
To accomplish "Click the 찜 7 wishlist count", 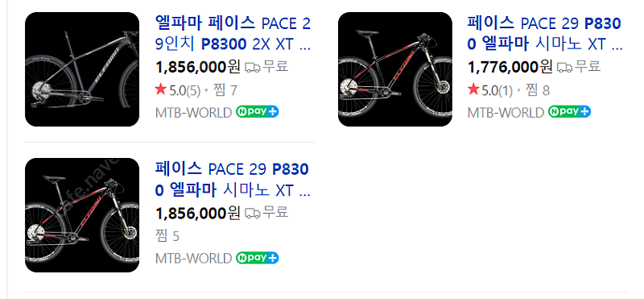I will point(225,90).
